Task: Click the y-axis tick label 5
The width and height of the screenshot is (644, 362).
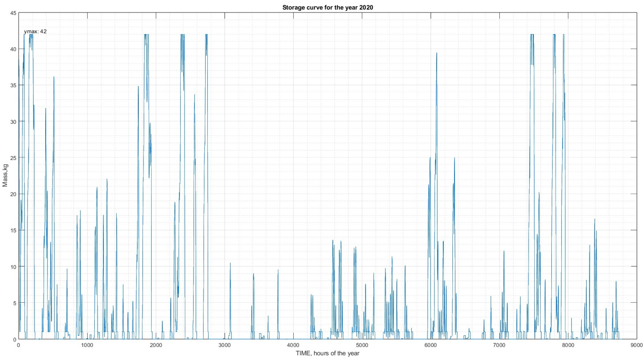Action: [x=14, y=303]
